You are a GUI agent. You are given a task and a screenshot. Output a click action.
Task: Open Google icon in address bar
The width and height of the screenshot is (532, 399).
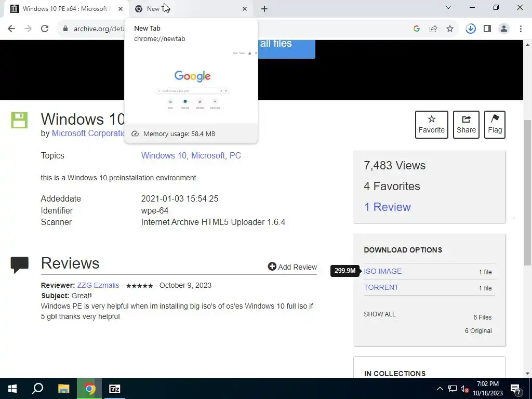[417, 29]
